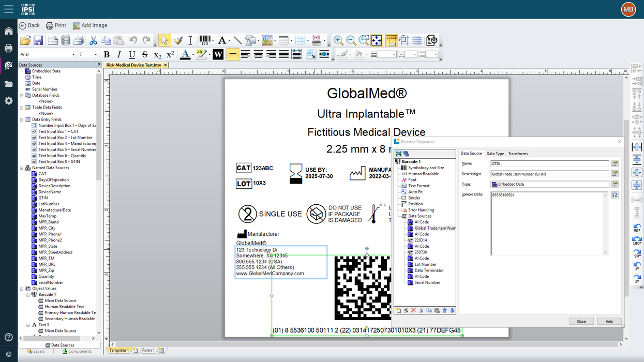This screenshot has height=362, width=644.
Task: Toggle bold formatting
Action: [107, 54]
